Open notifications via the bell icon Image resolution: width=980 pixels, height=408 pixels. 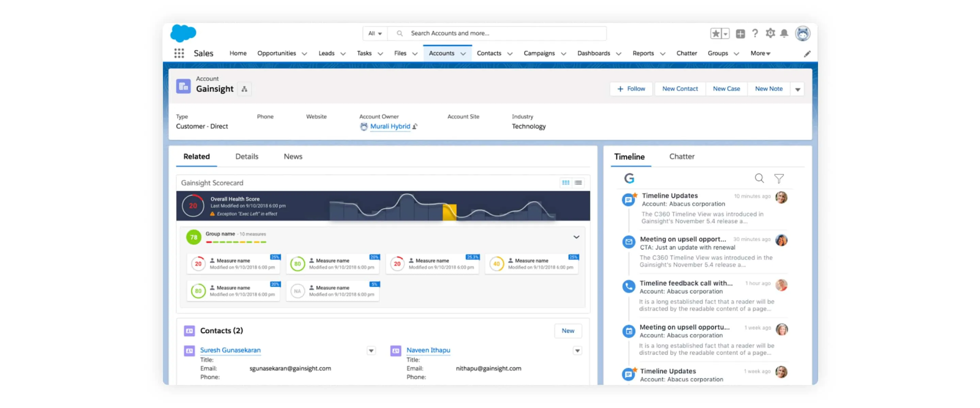[x=784, y=33]
